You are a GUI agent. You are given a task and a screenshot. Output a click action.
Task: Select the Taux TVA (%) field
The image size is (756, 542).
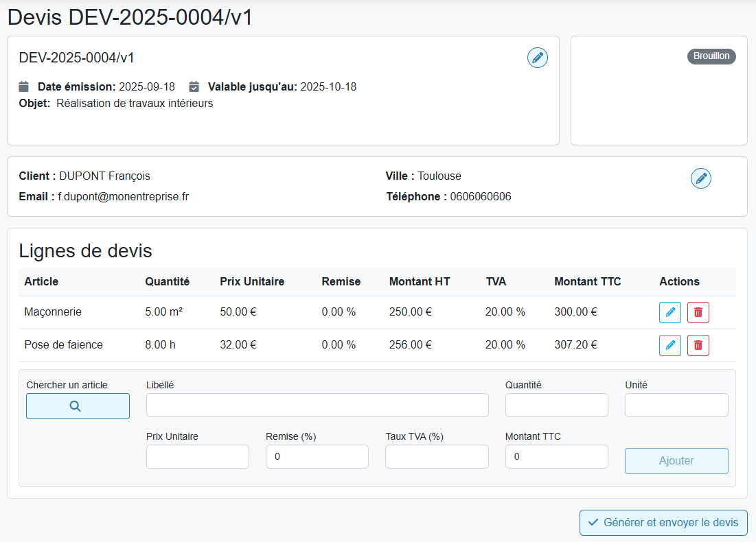pyautogui.click(x=437, y=457)
